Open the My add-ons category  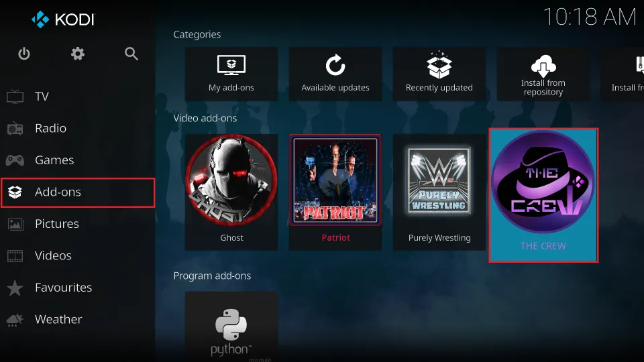(x=231, y=74)
